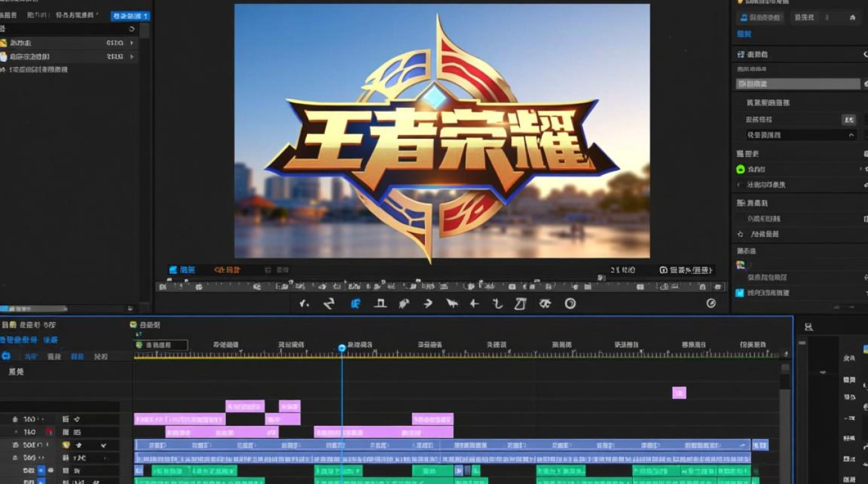This screenshot has width=868, height=484.
Task: Expand the second media row using its arrow
Action: 132,57
